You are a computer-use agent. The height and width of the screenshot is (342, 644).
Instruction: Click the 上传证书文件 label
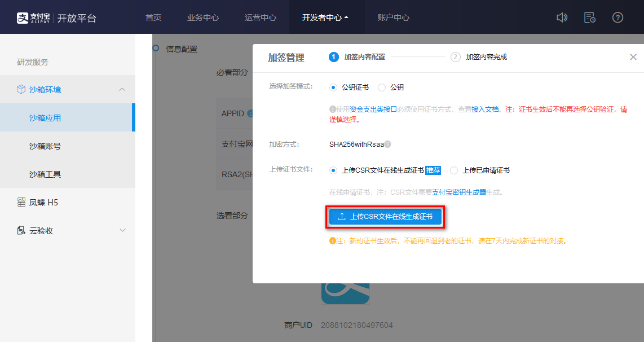pyautogui.click(x=291, y=169)
